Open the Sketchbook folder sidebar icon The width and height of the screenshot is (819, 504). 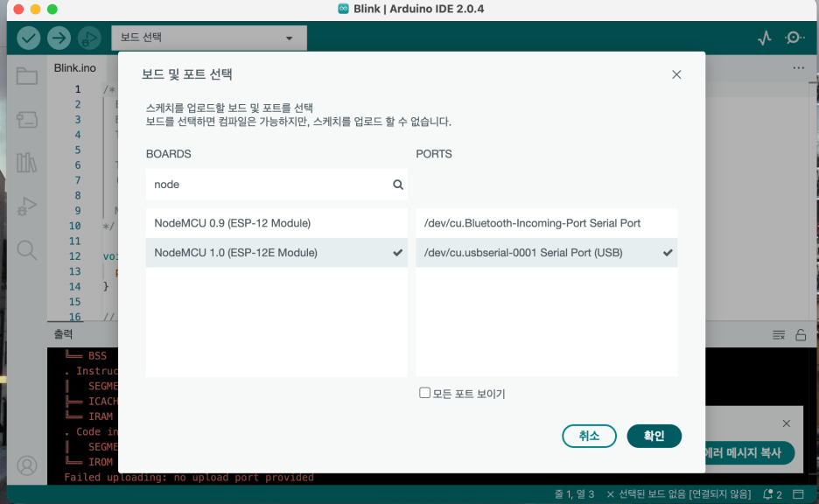(26, 76)
